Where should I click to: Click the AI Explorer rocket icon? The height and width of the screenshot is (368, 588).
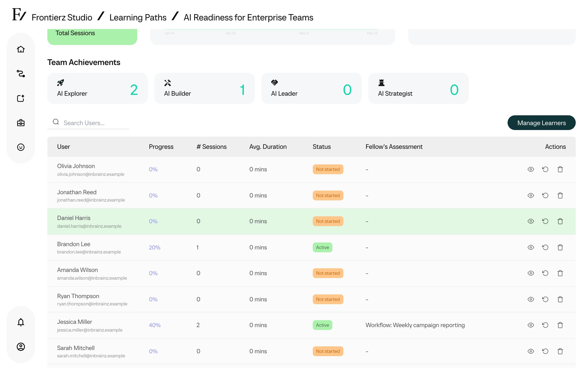coord(60,83)
